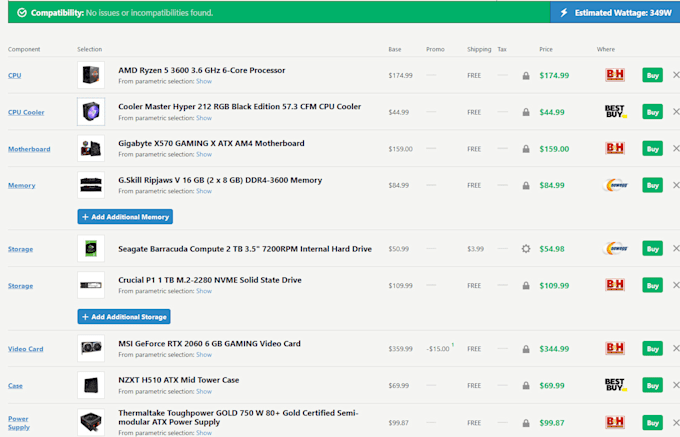This screenshot has width=680, height=437.
Task: Remove the Ryzen 5 3600 with its X icon
Action: point(676,75)
